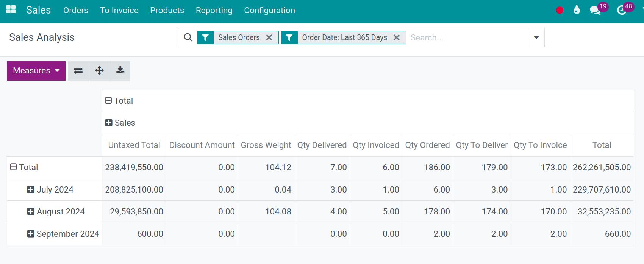Click the search magnifier icon
This screenshot has height=264, width=644.
[188, 37]
